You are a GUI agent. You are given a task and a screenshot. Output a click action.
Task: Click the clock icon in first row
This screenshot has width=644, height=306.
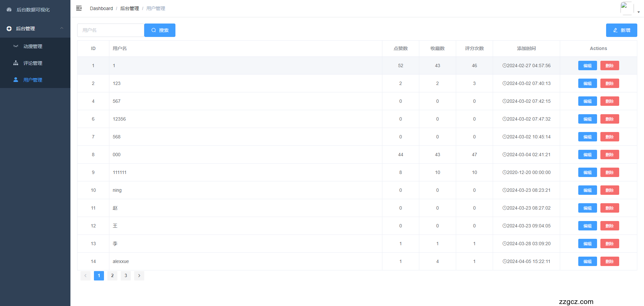(504, 65)
